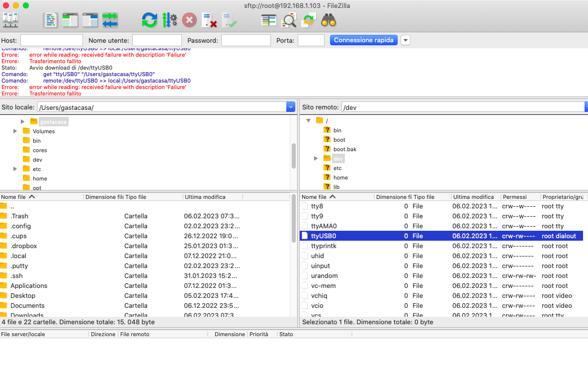This screenshot has height=370, width=588.
Task: Click local file list scrollbar
Action: pos(294,218)
